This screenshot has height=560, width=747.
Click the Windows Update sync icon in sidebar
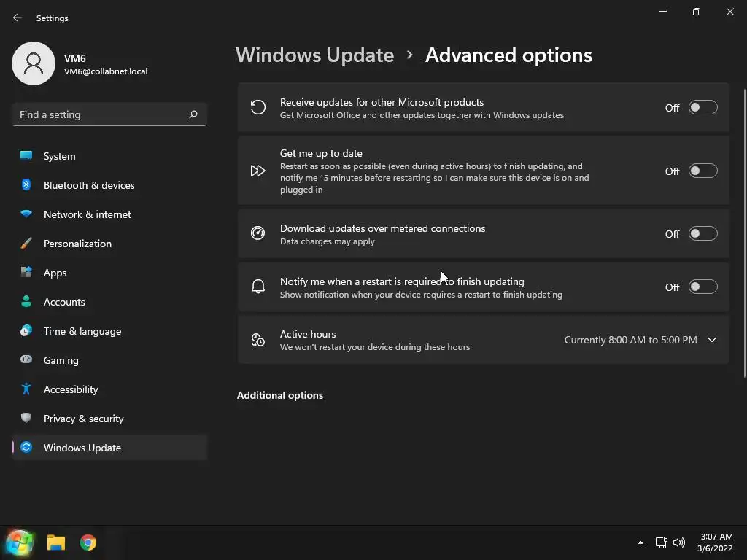coord(26,447)
